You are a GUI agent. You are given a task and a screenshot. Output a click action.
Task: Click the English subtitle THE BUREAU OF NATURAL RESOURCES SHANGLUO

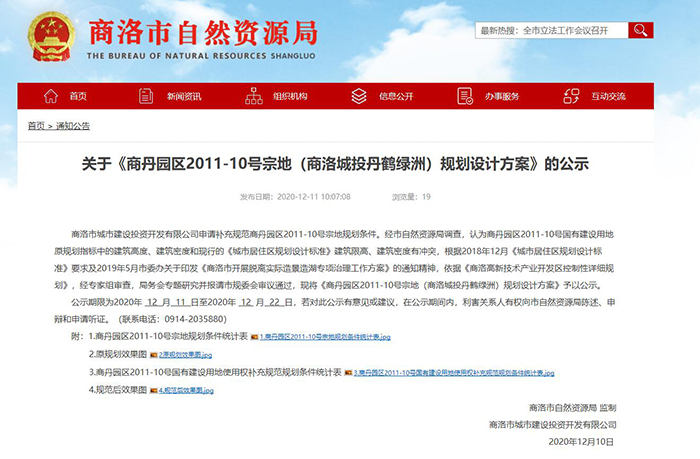click(201, 56)
